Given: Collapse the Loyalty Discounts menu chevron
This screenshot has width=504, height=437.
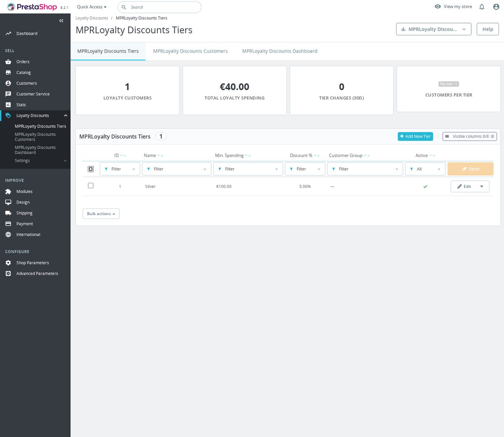Looking at the screenshot, I should coord(66,116).
